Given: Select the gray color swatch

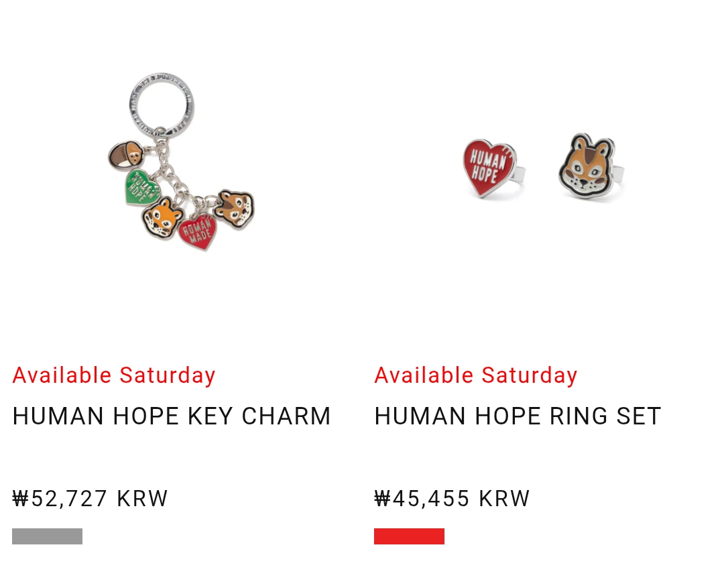Looking at the screenshot, I should pos(47,536).
